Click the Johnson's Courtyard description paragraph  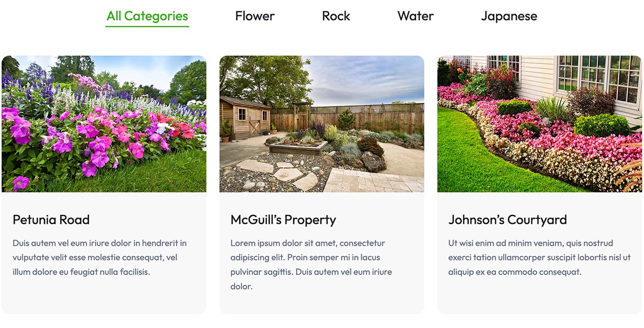point(539,257)
